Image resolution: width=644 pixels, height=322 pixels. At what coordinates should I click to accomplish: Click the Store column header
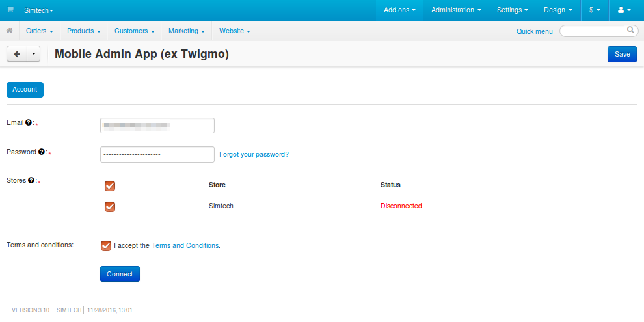(217, 185)
